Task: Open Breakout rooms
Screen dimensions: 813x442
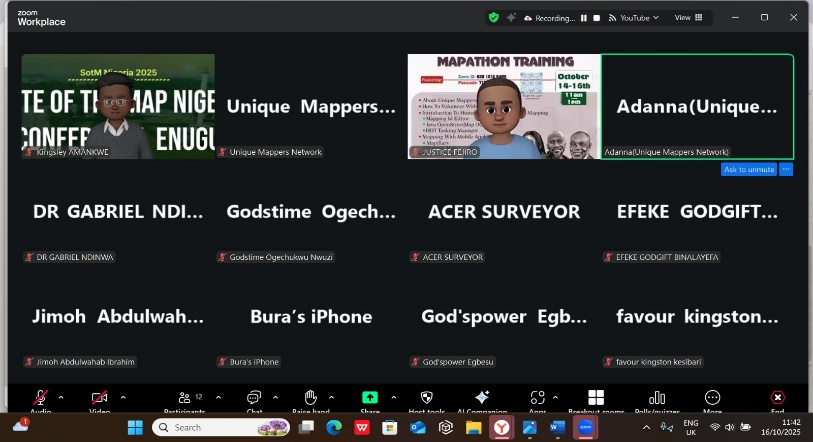Action: (596, 399)
